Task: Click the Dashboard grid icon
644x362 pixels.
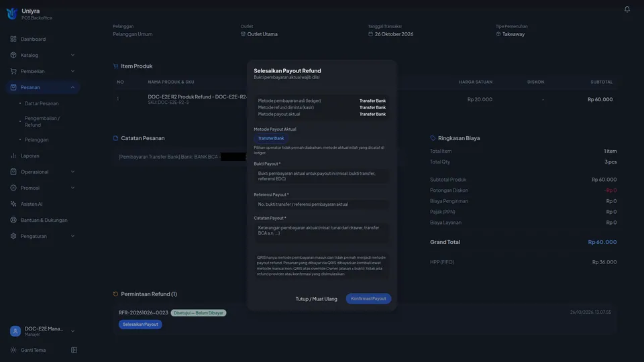Action: 13,39
